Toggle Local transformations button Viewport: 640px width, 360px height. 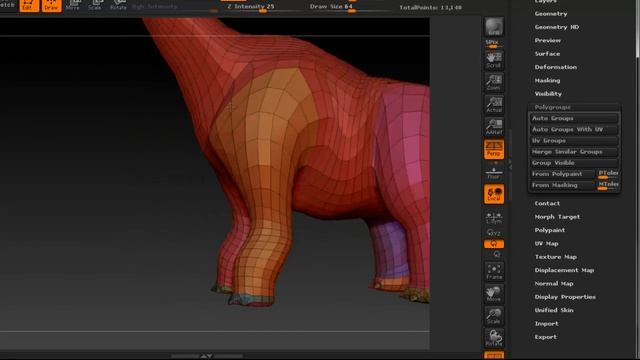coord(494,194)
